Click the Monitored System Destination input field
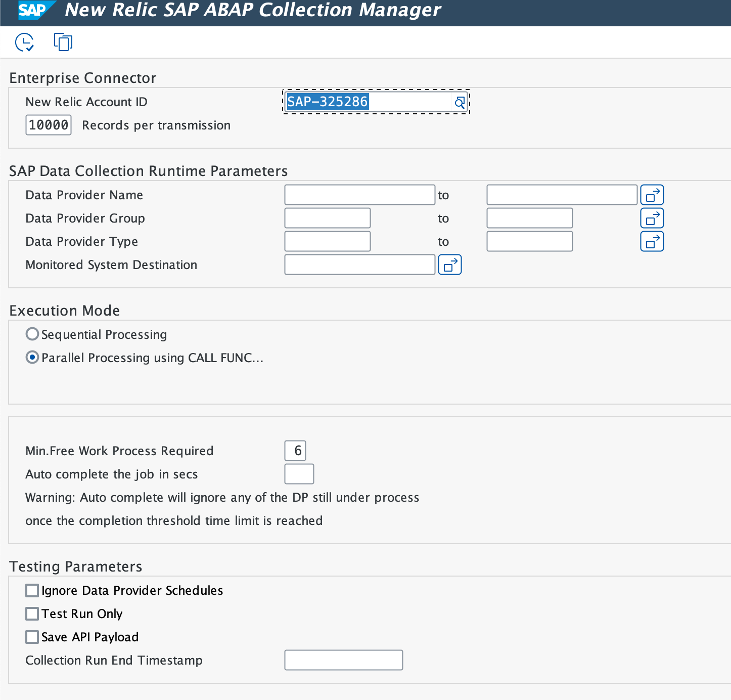731x700 pixels. coord(359,265)
